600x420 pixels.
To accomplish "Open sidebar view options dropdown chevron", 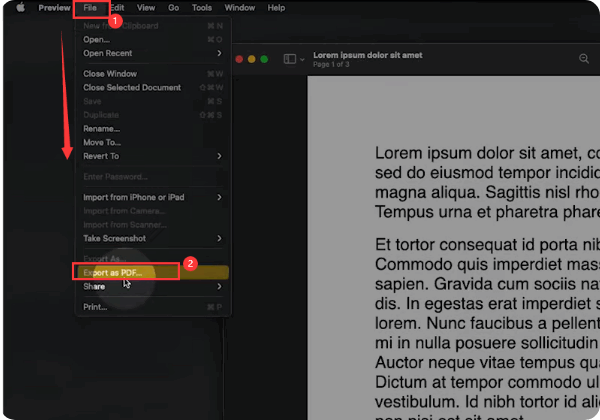I will click(x=302, y=59).
